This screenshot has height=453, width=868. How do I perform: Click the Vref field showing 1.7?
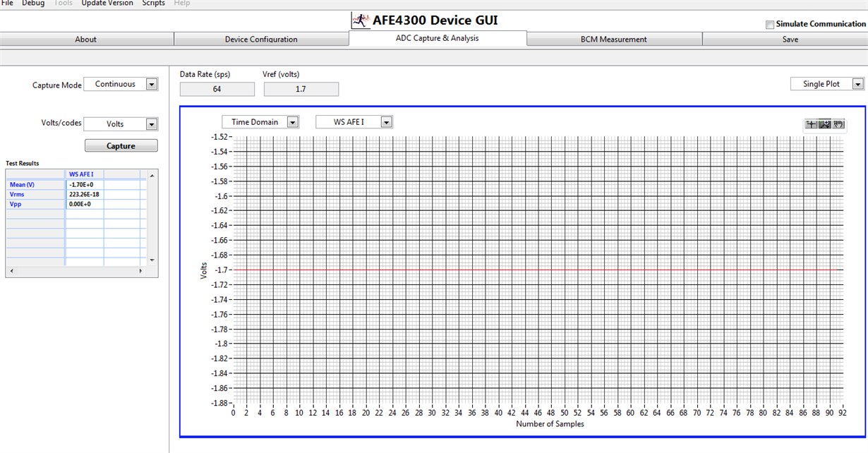pyautogui.click(x=301, y=90)
